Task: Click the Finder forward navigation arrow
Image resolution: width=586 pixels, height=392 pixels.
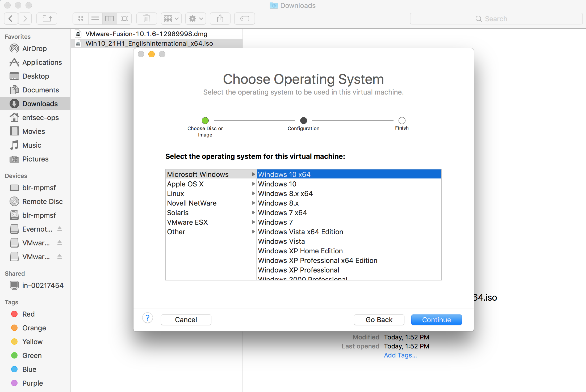Action: pos(25,19)
